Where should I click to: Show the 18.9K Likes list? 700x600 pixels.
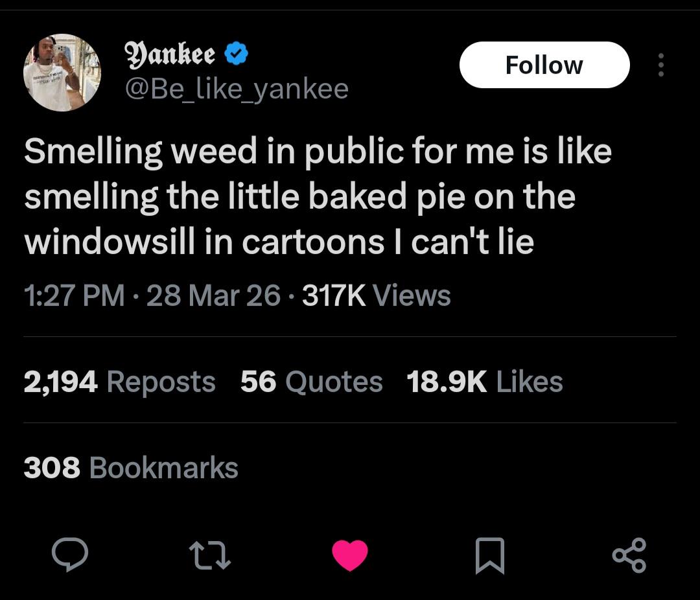coord(484,382)
